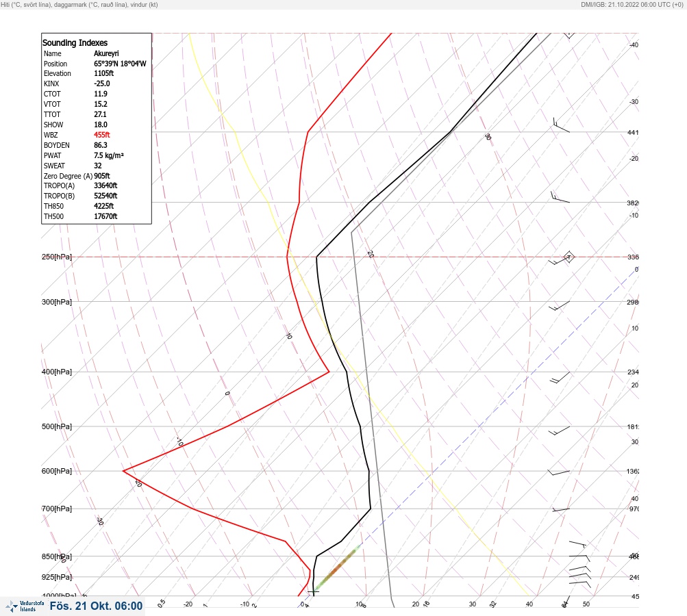The image size is (687, 616).
Task: Click the VTOT value 15.2
Action: click(x=101, y=104)
